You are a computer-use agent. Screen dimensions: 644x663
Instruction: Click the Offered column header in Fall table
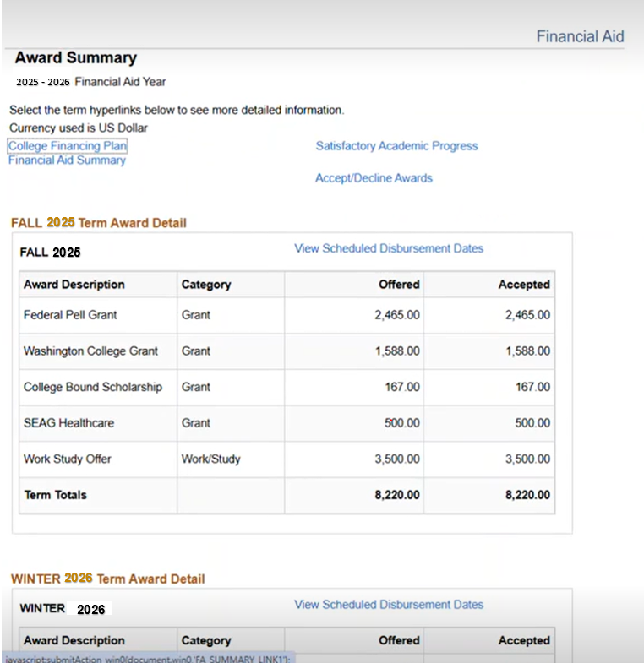[399, 285]
